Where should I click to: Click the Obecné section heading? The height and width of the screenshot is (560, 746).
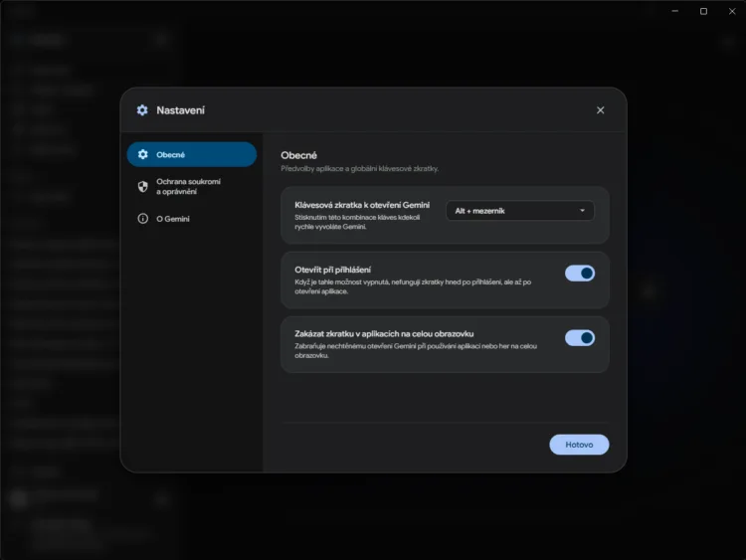point(298,155)
